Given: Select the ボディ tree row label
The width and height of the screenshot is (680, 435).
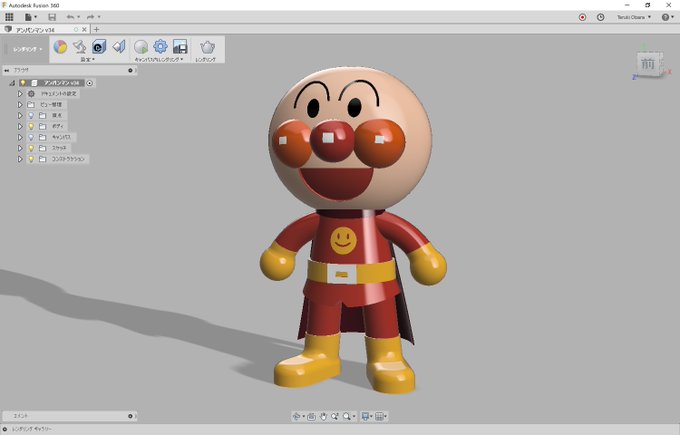Looking at the screenshot, I should pyautogui.click(x=58, y=126).
